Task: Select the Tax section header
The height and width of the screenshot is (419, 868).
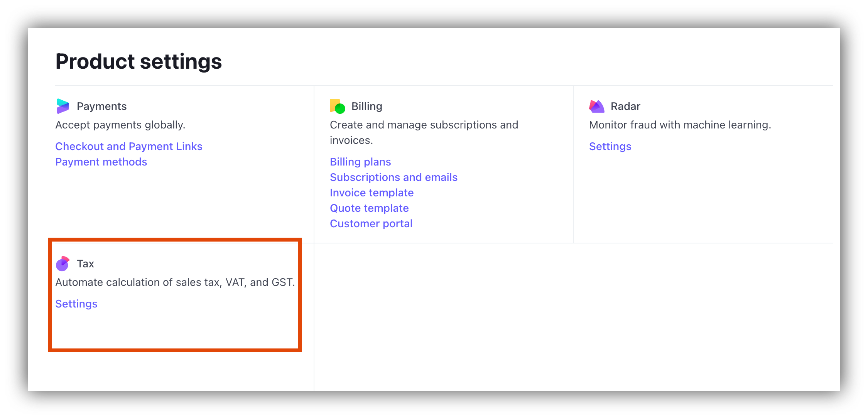Action: point(86,264)
